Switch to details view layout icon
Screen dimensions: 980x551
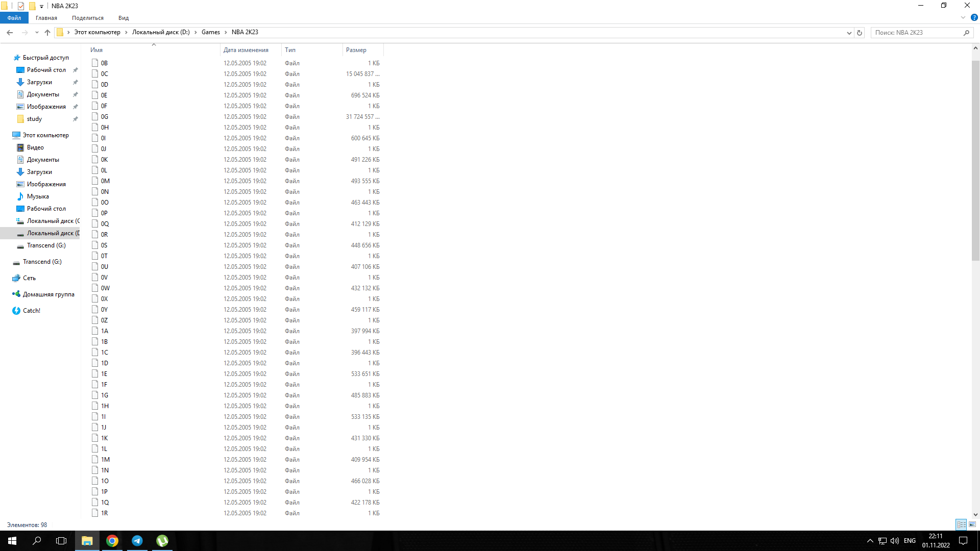961,524
